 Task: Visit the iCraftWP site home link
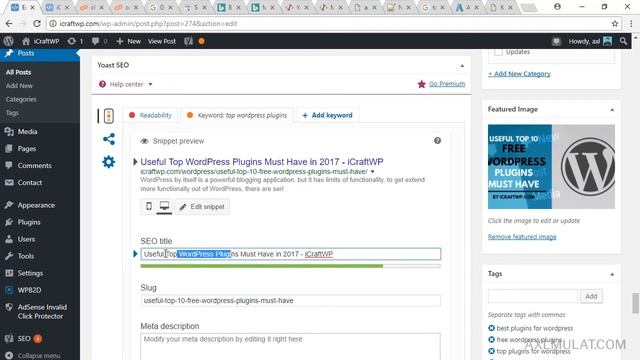40,41
